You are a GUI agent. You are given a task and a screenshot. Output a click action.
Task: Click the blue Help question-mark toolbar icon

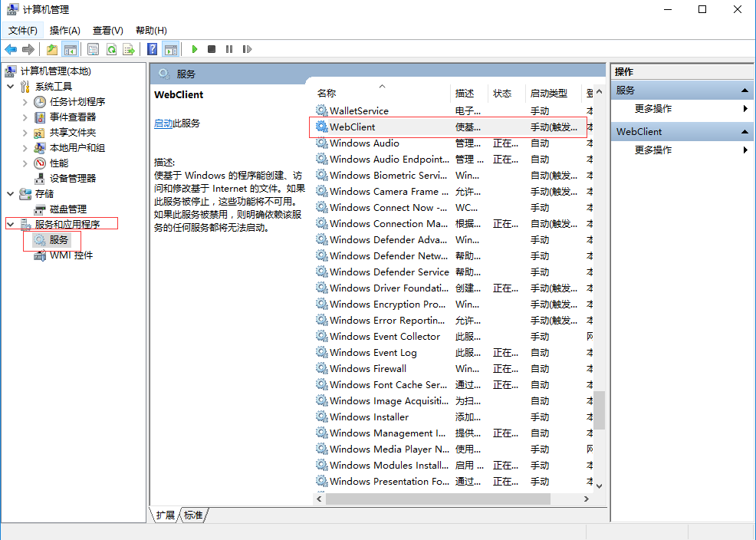(153, 49)
